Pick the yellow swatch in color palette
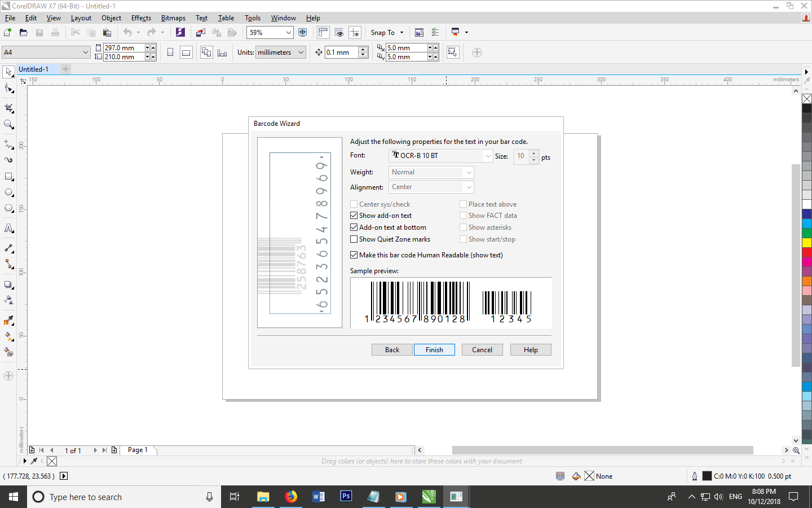This screenshot has height=508, width=812. (x=807, y=242)
